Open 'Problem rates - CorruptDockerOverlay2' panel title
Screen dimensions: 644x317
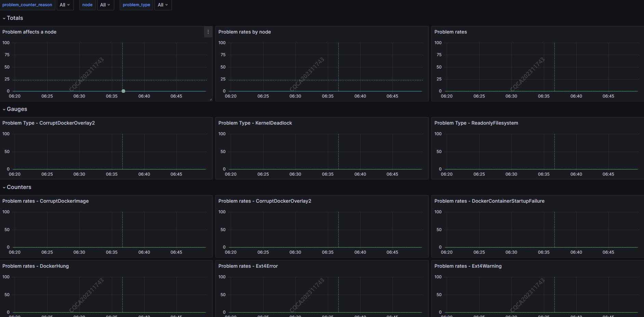(265, 201)
